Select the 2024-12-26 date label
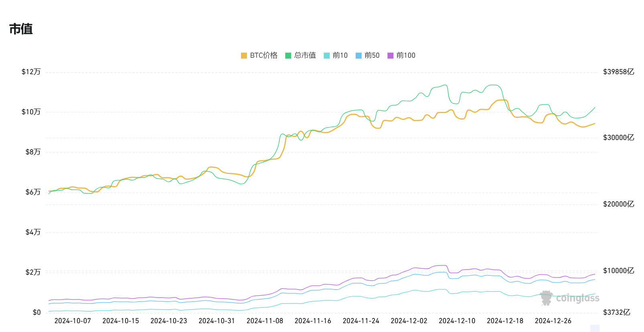The width and height of the screenshot is (644, 332). (x=553, y=321)
